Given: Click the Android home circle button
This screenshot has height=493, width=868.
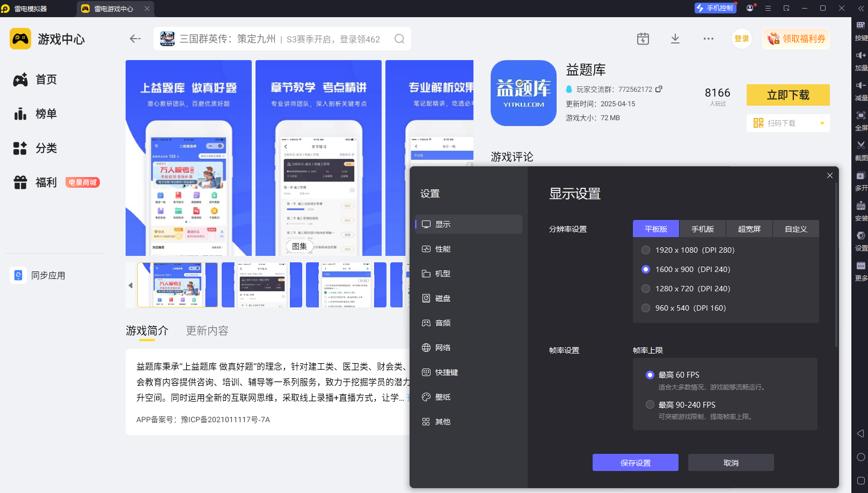Looking at the screenshot, I should click(x=860, y=457).
